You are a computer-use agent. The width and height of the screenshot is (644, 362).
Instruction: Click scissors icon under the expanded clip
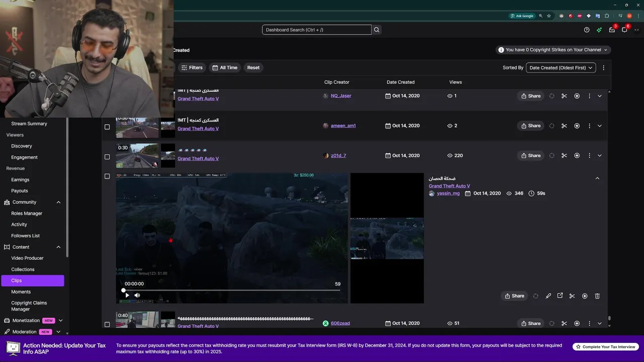(572, 296)
